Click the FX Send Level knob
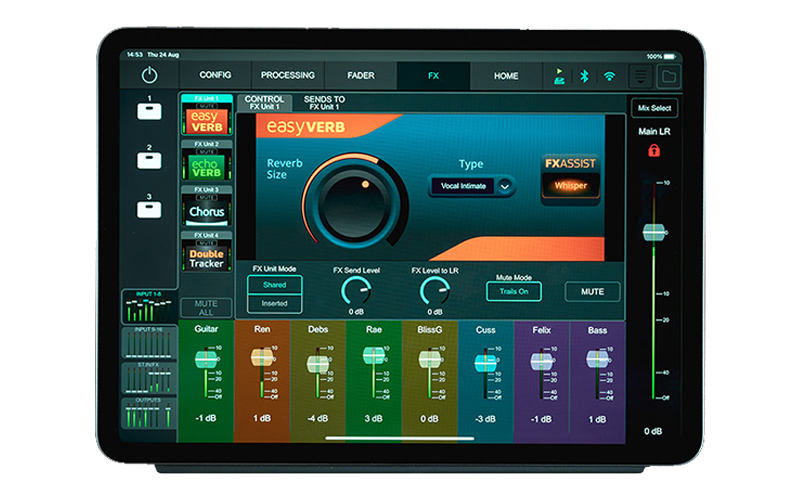The image size is (800, 500). pos(356,291)
